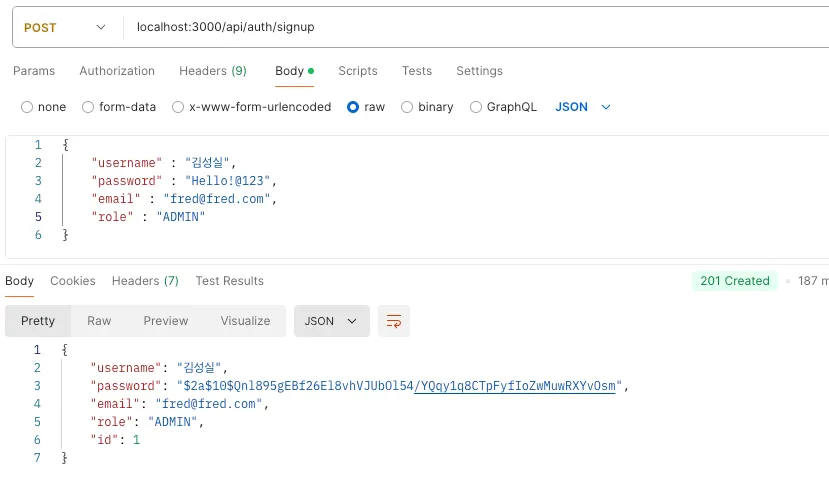Expand the request body JSON type dropdown
Viewport: 829px width, 484px height.
tap(583, 107)
